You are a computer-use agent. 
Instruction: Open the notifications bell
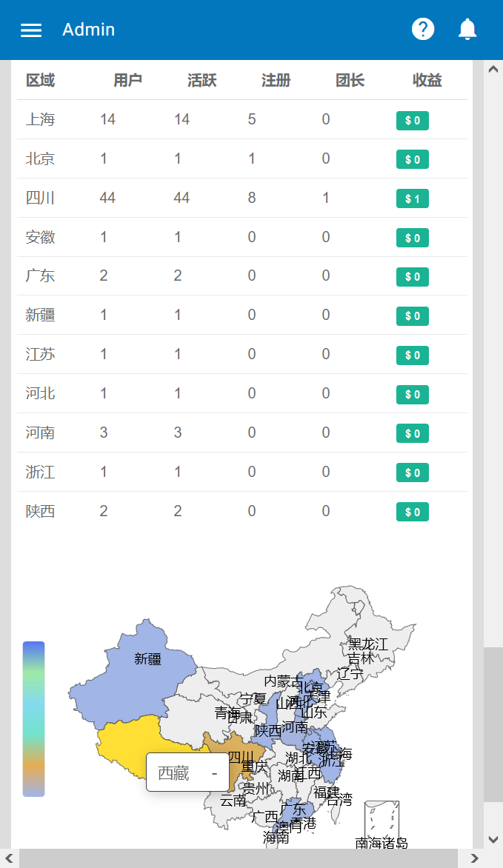[x=467, y=30]
